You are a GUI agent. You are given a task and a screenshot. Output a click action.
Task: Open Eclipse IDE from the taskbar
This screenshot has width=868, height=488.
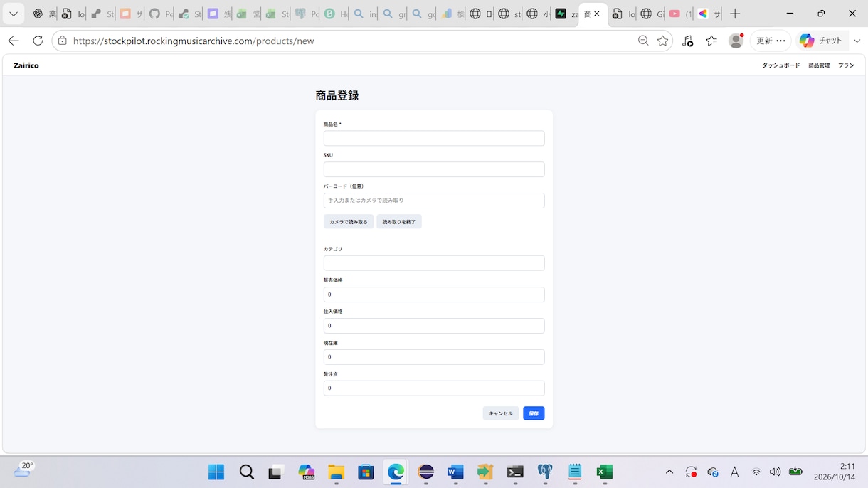[425, 472]
